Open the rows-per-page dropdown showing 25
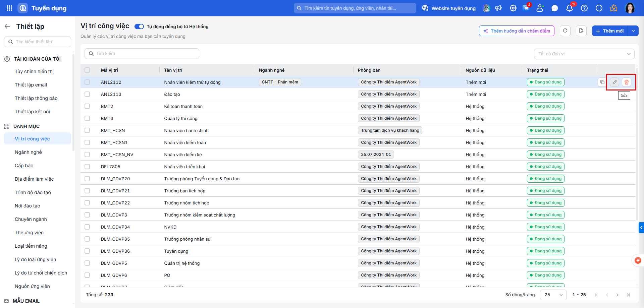Screen dimensions: 644x308 point(553,295)
